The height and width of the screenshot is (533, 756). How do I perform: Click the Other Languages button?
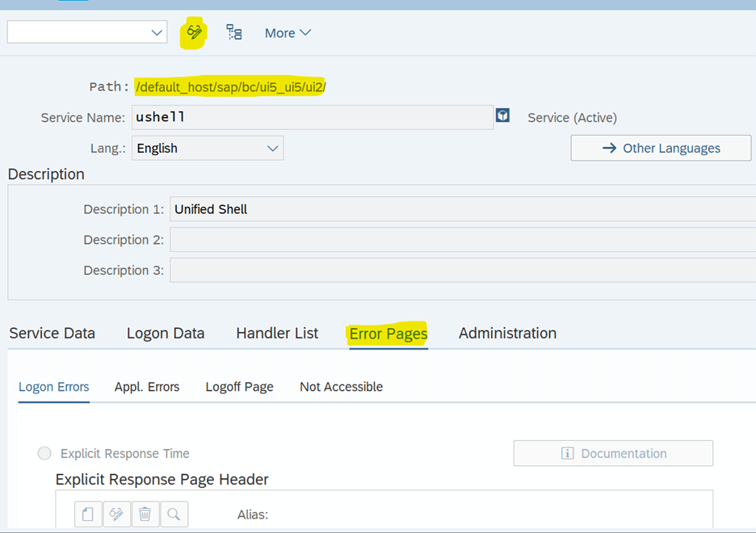point(661,148)
